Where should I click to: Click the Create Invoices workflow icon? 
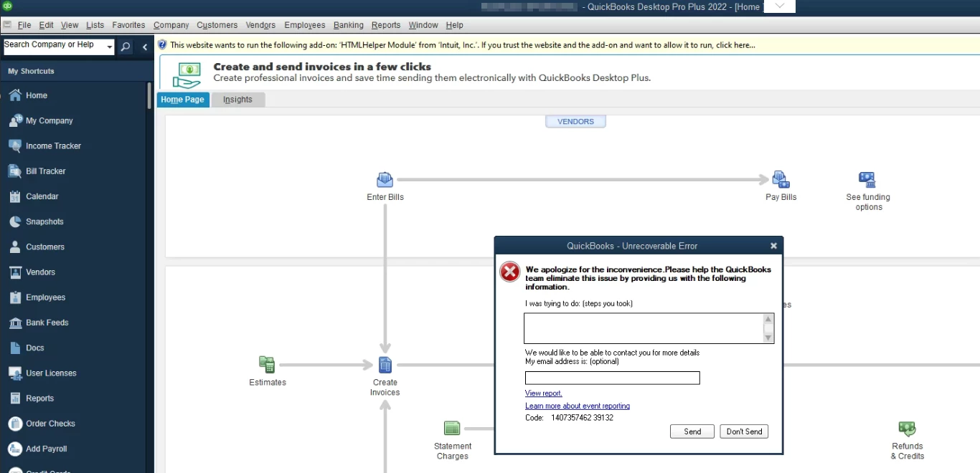point(385,365)
